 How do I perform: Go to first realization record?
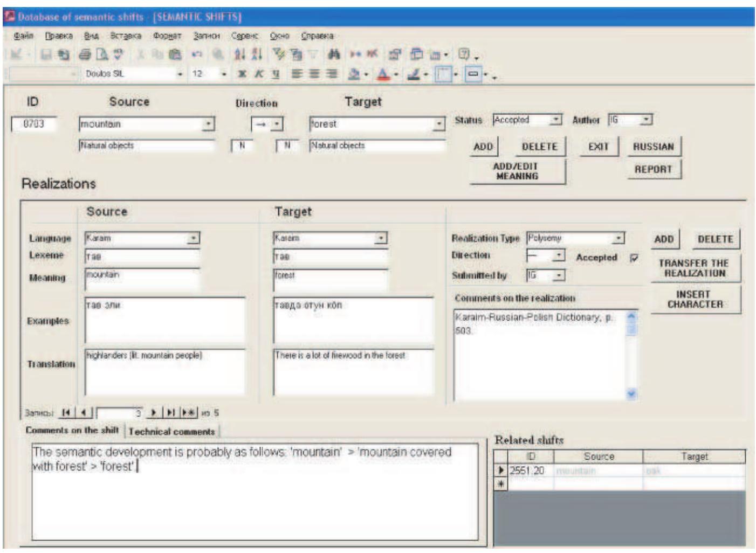(66, 413)
